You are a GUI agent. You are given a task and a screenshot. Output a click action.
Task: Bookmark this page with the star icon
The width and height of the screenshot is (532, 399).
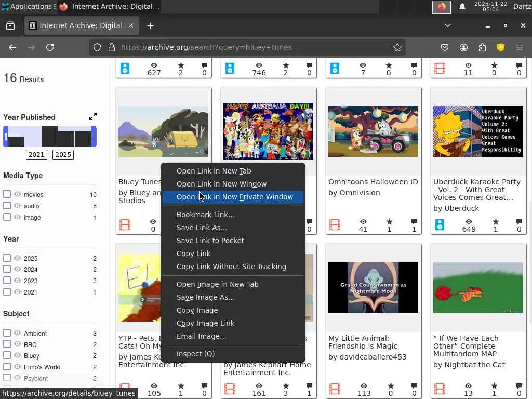point(397,47)
